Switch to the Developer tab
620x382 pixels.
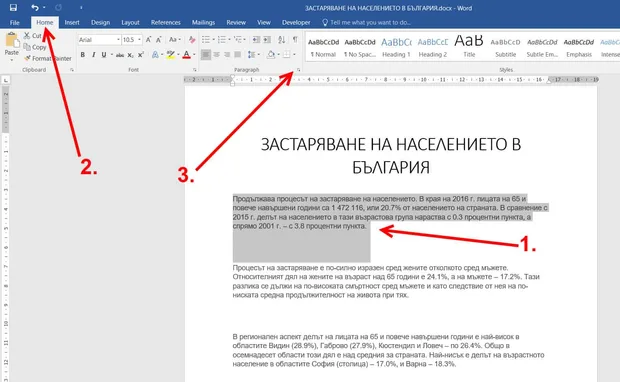[x=296, y=23]
